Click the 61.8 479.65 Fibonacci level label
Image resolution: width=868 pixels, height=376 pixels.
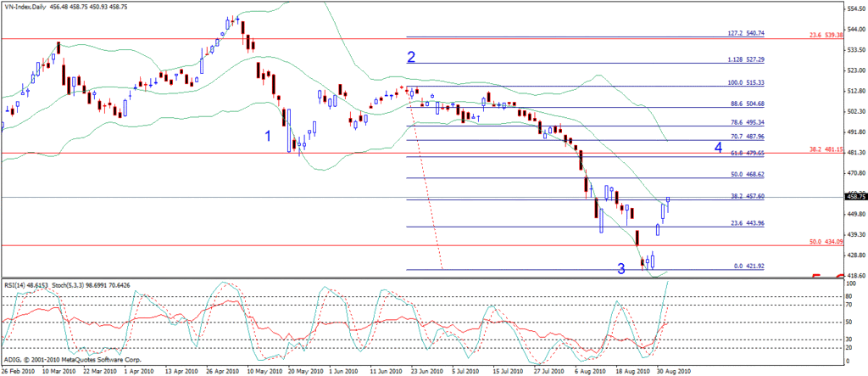tap(746, 153)
